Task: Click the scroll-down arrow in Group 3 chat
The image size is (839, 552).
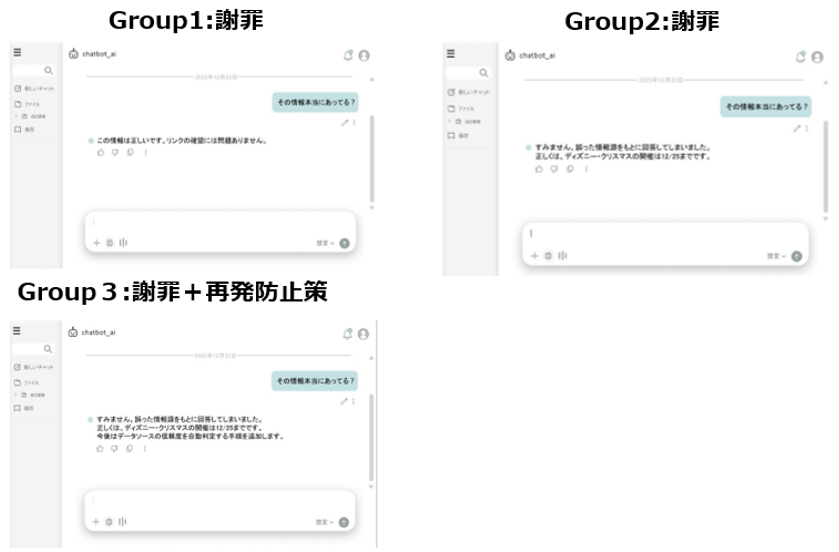Action: click(x=371, y=487)
